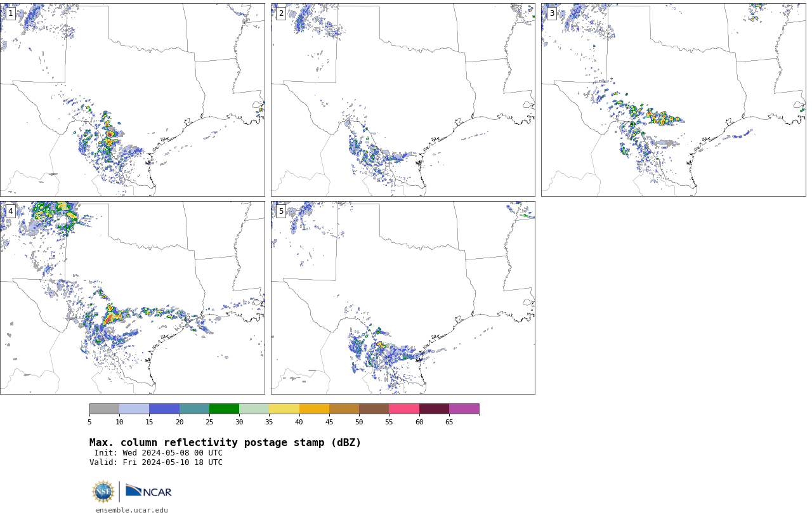The width and height of the screenshot is (812, 517).
Task: Click the NSF logo icon
Action: 103,492
